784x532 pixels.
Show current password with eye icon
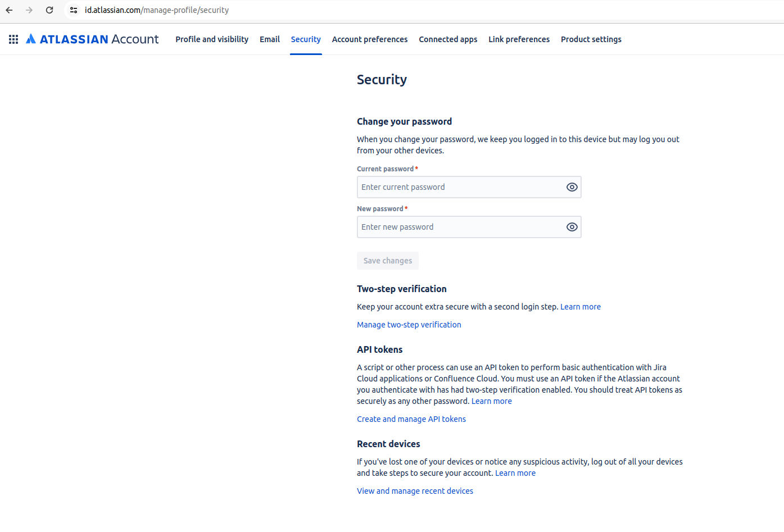[572, 187]
